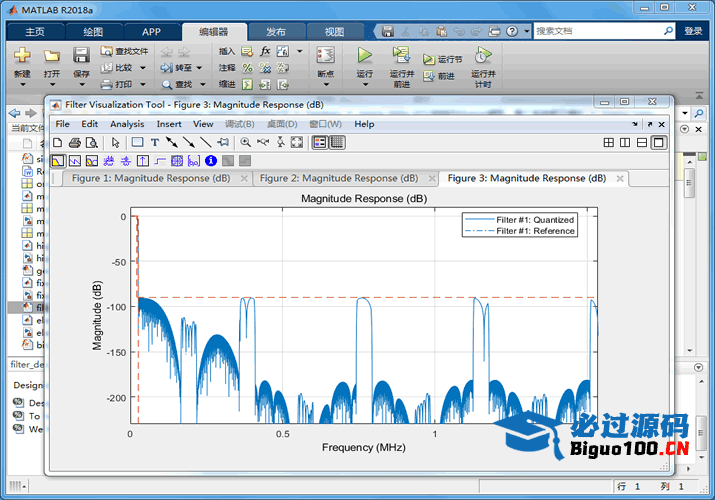
Task: Show the Filter Coefficients view
Action: pos(194,161)
